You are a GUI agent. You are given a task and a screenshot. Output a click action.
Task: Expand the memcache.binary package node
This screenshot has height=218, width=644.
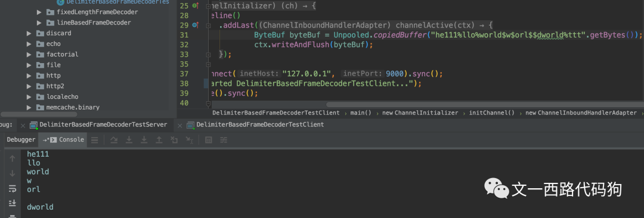click(29, 108)
